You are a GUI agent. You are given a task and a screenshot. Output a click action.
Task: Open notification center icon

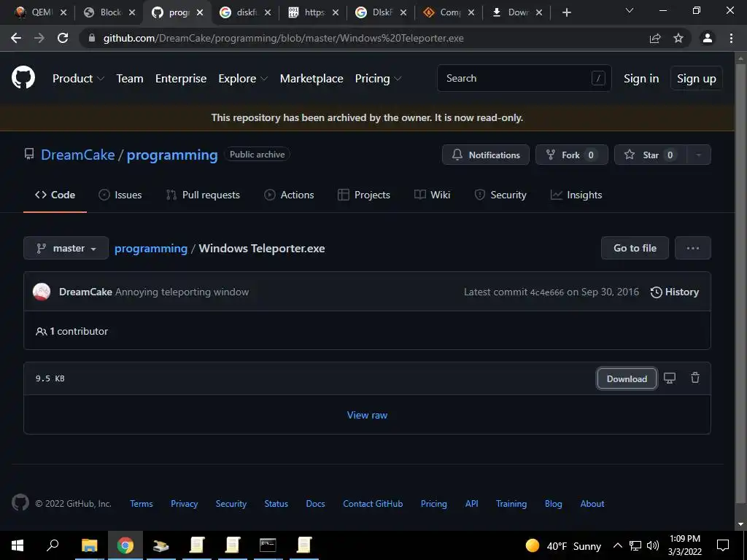coord(723,545)
